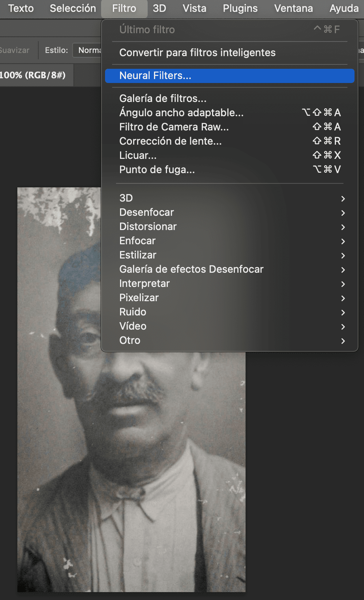Expand Galería de efectos Desenfocar submenu
Viewport: 364px width, 600px height.
tap(230, 269)
